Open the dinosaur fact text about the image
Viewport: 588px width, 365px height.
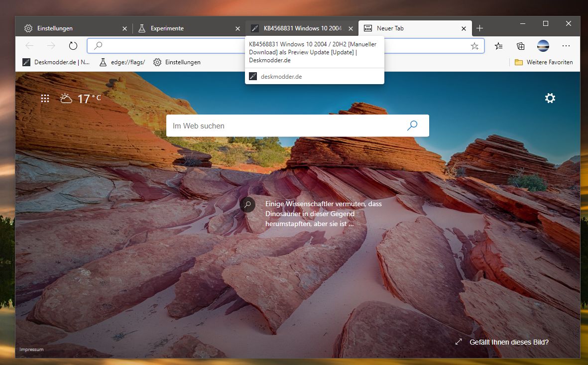pyautogui.click(x=323, y=214)
